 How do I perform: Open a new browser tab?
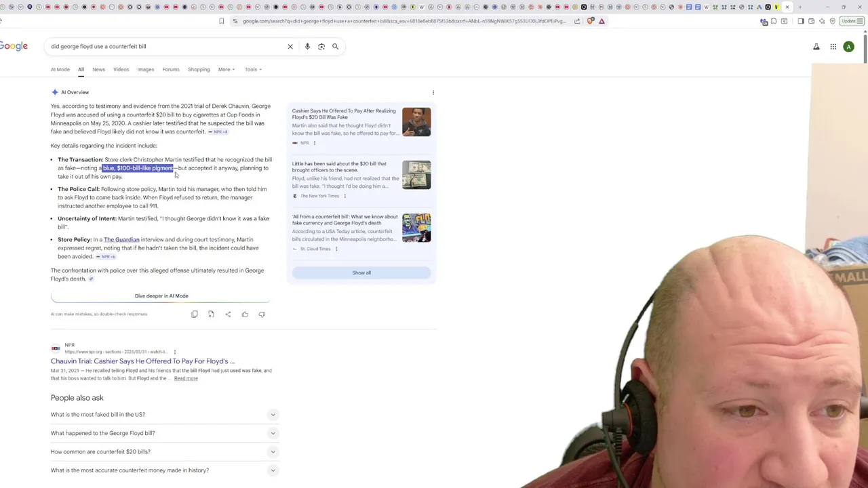[x=800, y=7]
